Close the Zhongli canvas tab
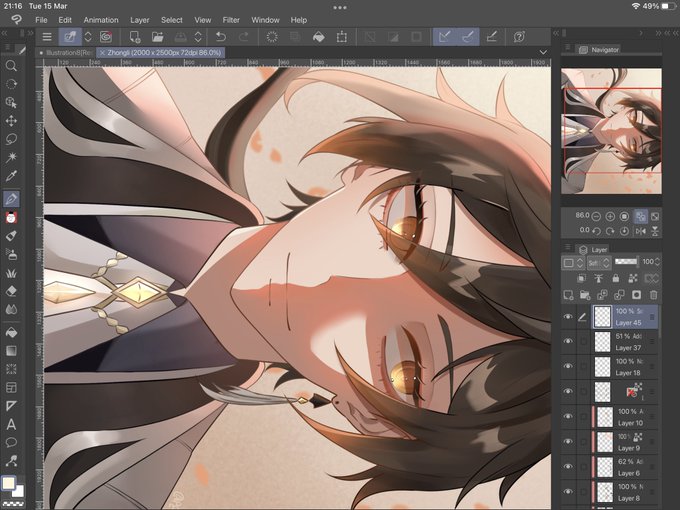This screenshot has width=680, height=510. (x=102, y=52)
